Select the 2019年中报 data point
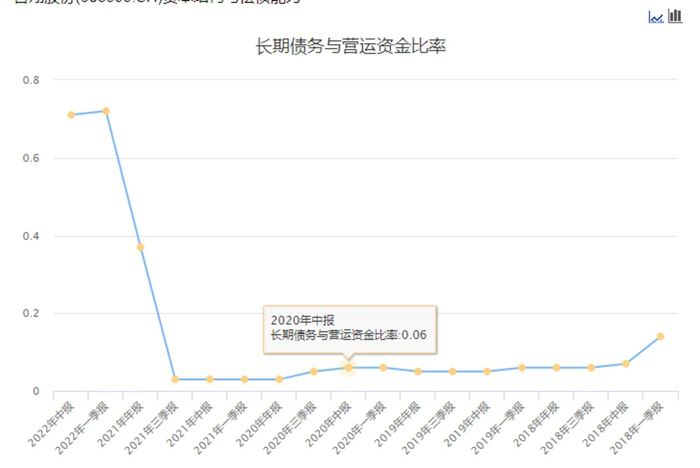The width and height of the screenshot is (700, 468). tap(487, 371)
